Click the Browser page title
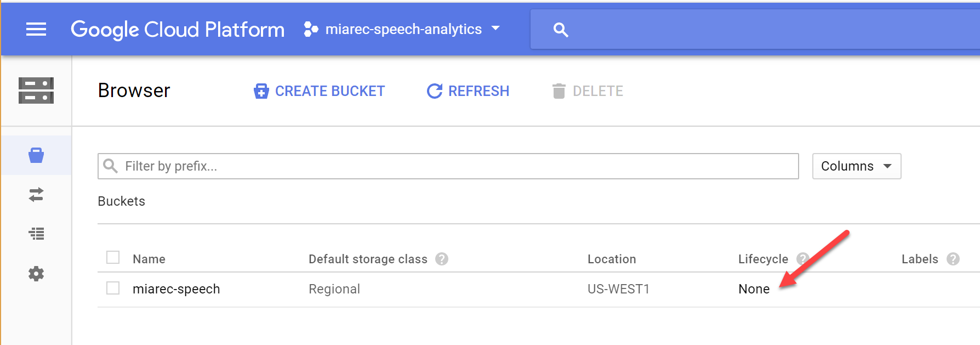 (134, 91)
